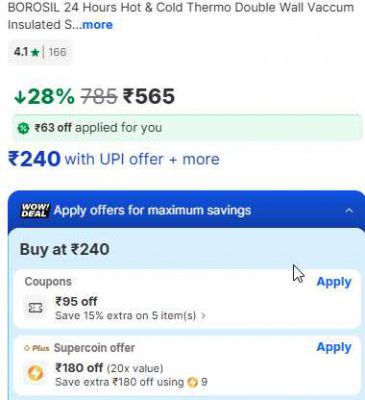Click the small gold coin icon beside 9
The image size is (365, 400).
click(193, 382)
